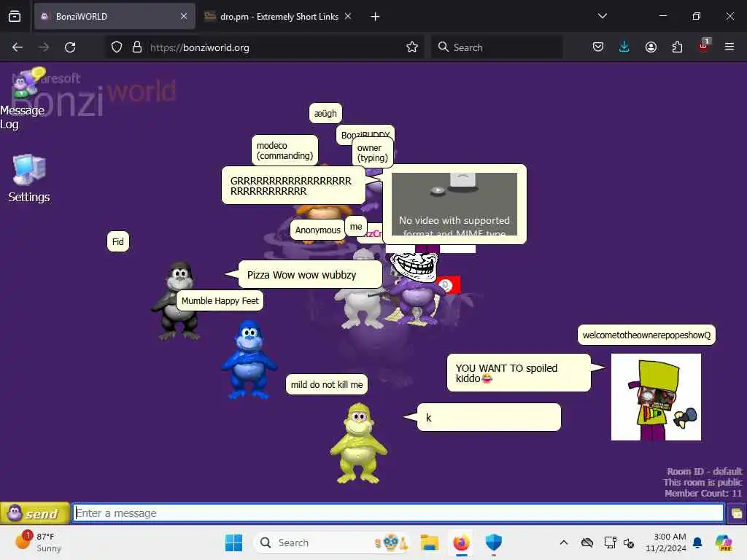Image resolution: width=747 pixels, height=560 pixels.
Task: Click the 'Anonymous' name tag
Action: (317, 230)
